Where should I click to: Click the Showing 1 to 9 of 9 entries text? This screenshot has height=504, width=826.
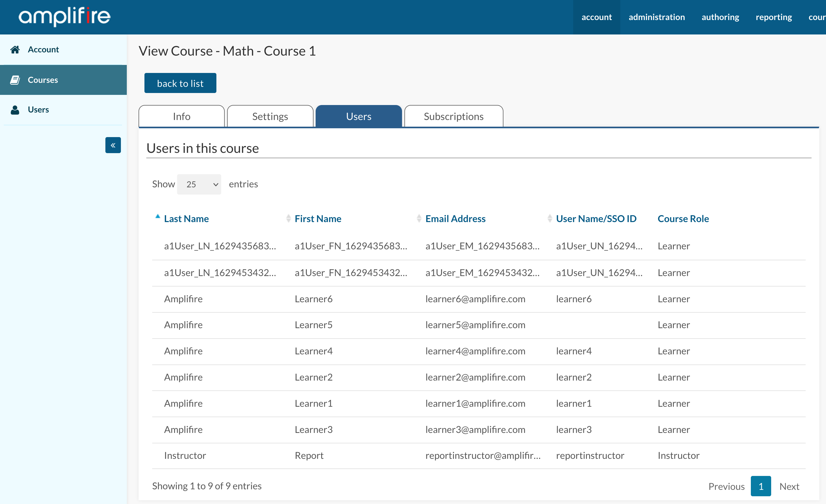[x=207, y=486]
